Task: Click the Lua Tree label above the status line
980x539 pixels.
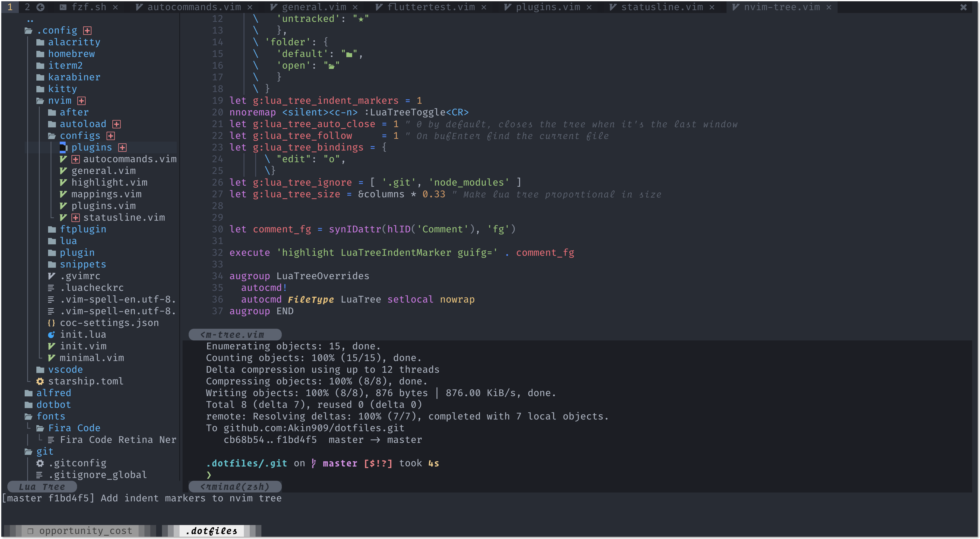Action: (x=42, y=486)
